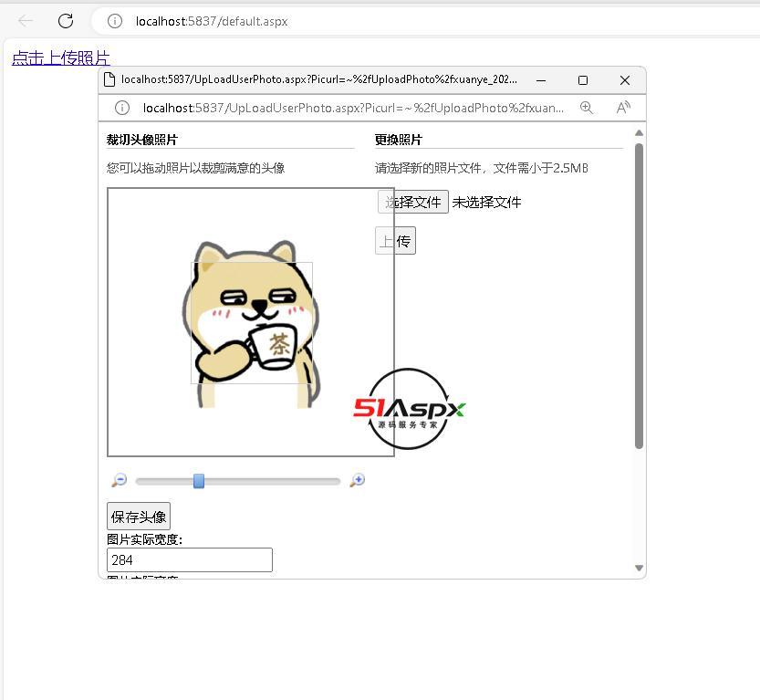
Task: Click the main browser address bar URL
Action: (x=212, y=21)
